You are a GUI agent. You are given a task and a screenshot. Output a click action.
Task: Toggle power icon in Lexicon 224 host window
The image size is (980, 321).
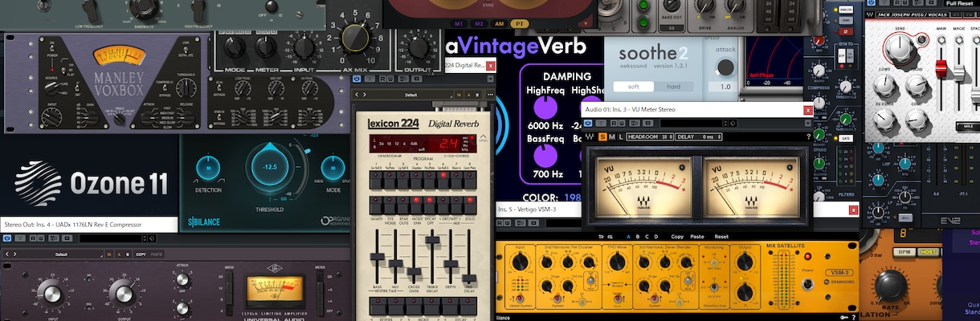357,79
